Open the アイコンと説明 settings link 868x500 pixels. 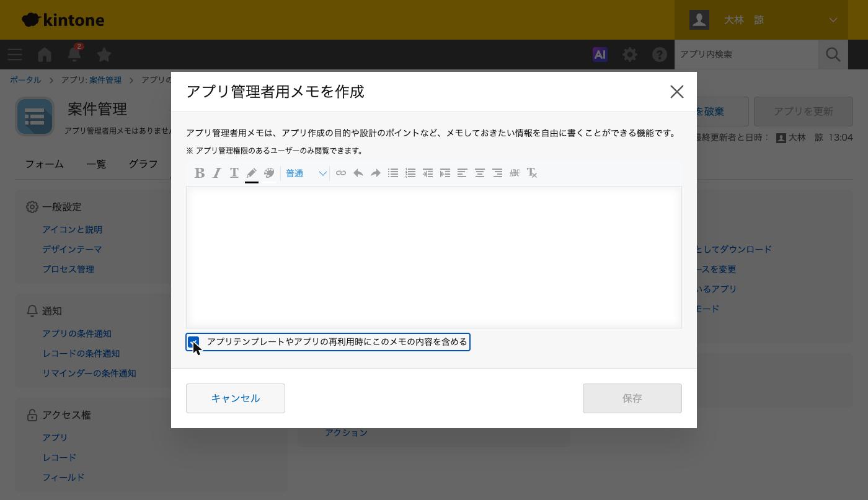pyautogui.click(x=72, y=229)
